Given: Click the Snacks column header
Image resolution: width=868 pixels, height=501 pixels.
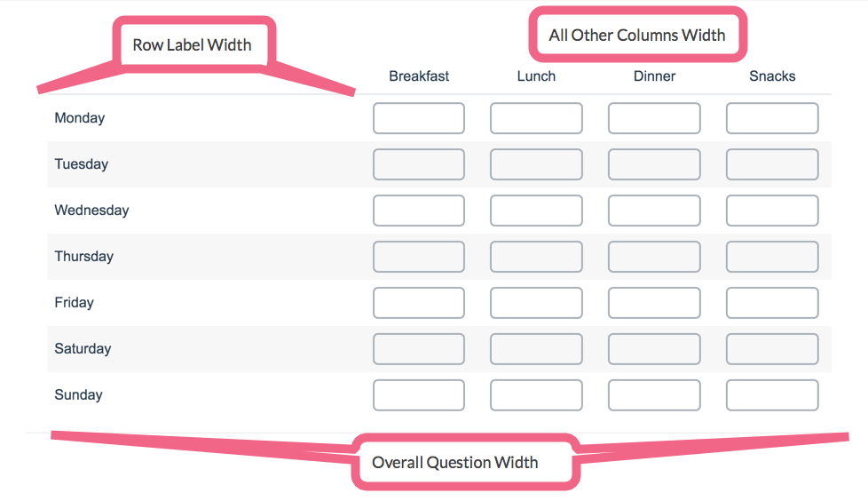Looking at the screenshot, I should pos(772,76).
